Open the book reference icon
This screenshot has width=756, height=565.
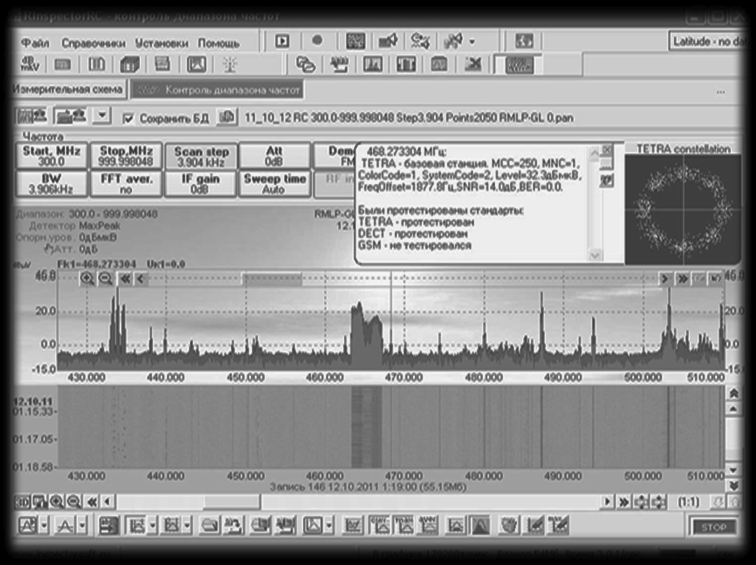(97, 64)
